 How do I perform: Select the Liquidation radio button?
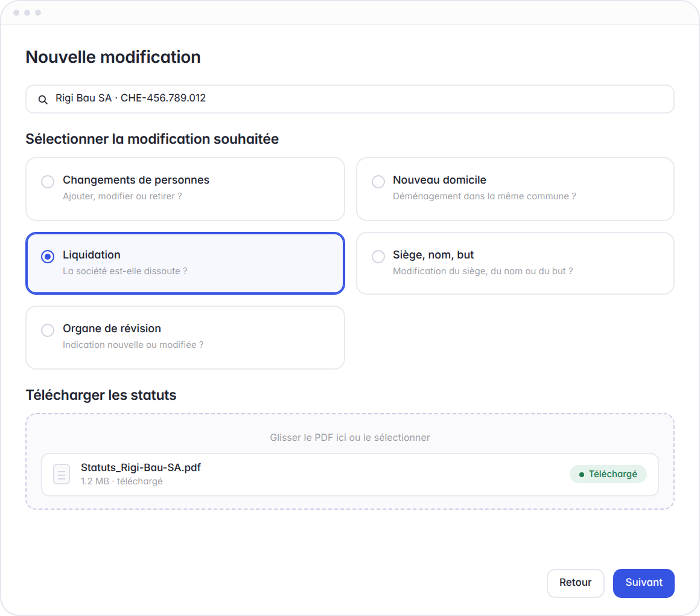pyautogui.click(x=48, y=257)
